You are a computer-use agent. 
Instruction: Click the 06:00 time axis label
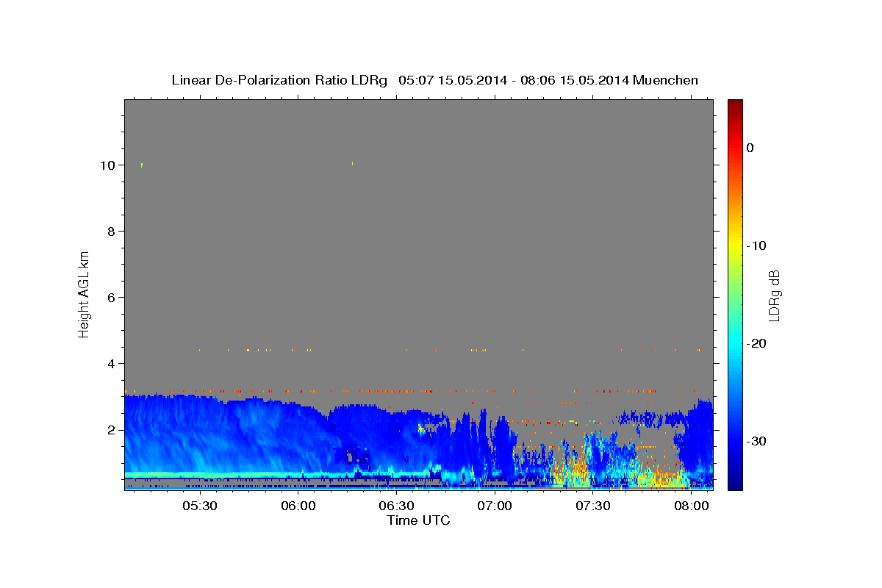click(298, 506)
